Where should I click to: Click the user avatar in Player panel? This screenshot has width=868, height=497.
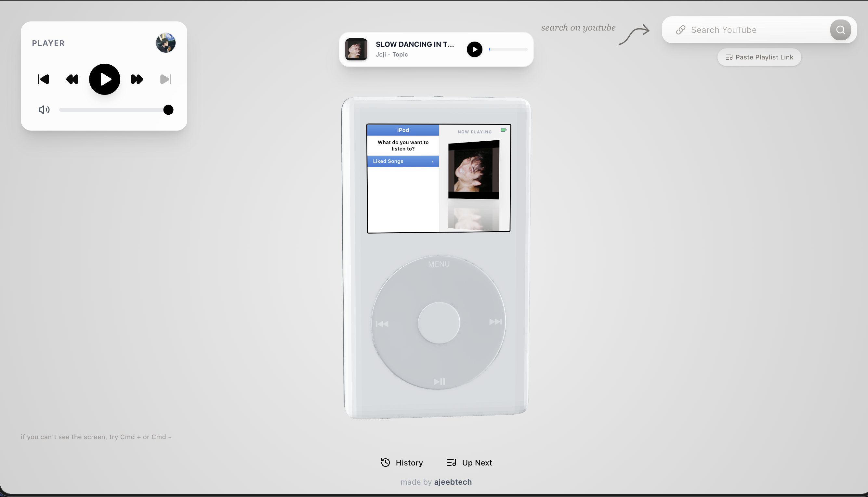coord(166,43)
